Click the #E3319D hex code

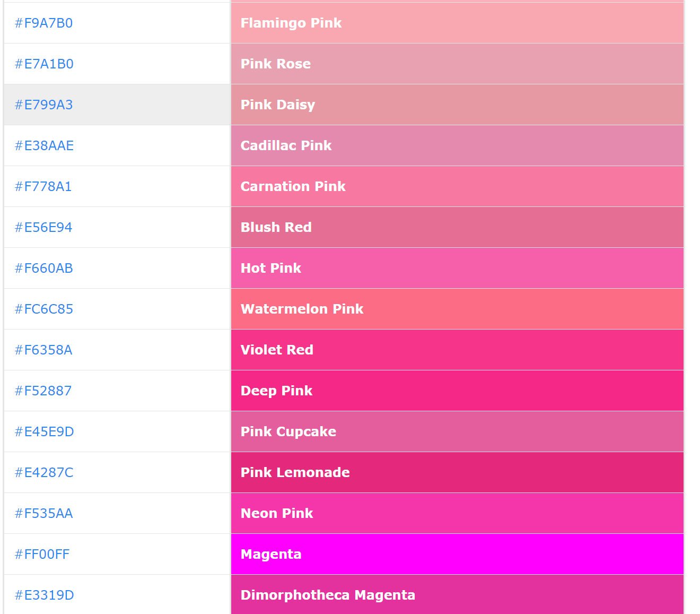[x=44, y=595]
